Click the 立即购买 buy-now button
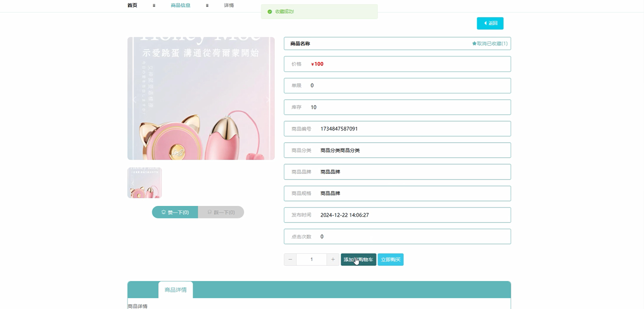 (x=390, y=259)
